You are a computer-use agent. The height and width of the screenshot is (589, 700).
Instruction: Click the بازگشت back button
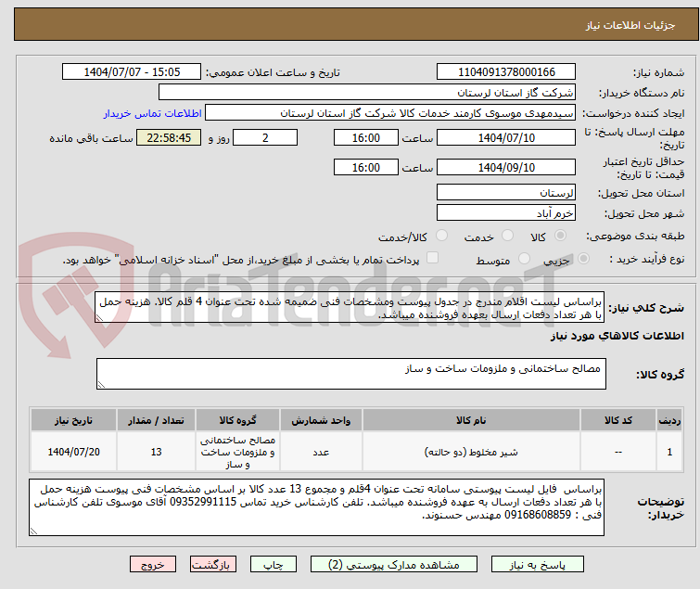(213, 565)
